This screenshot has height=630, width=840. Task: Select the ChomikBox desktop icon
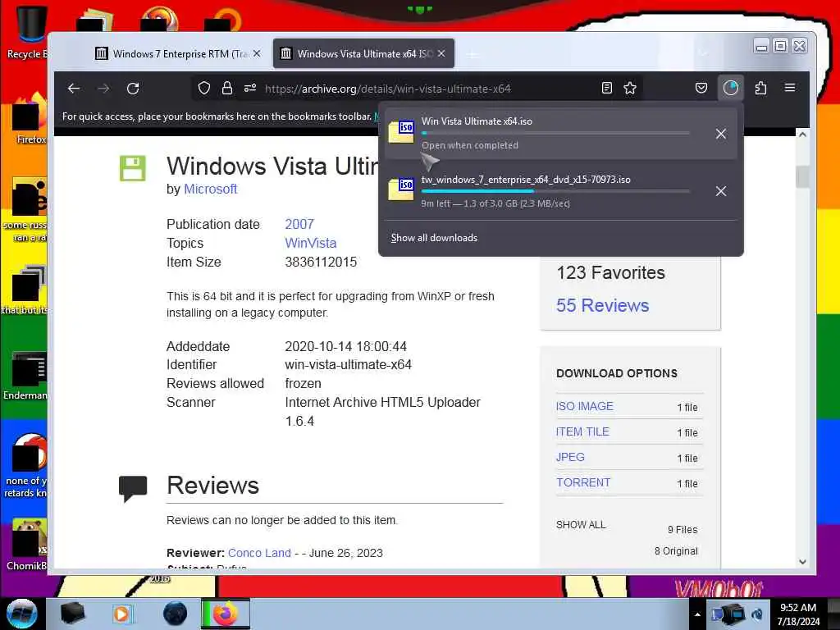point(27,545)
